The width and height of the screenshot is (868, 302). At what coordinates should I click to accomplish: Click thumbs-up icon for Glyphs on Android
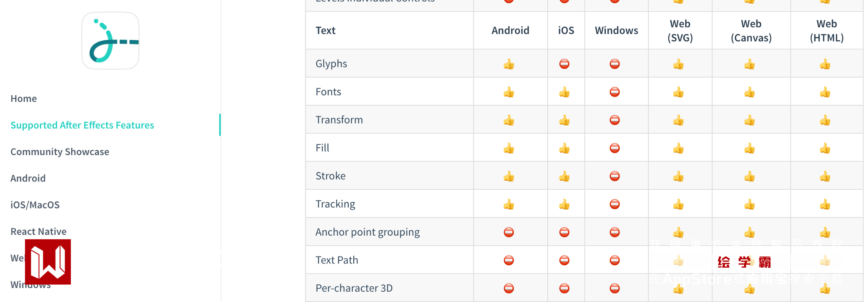click(x=509, y=65)
